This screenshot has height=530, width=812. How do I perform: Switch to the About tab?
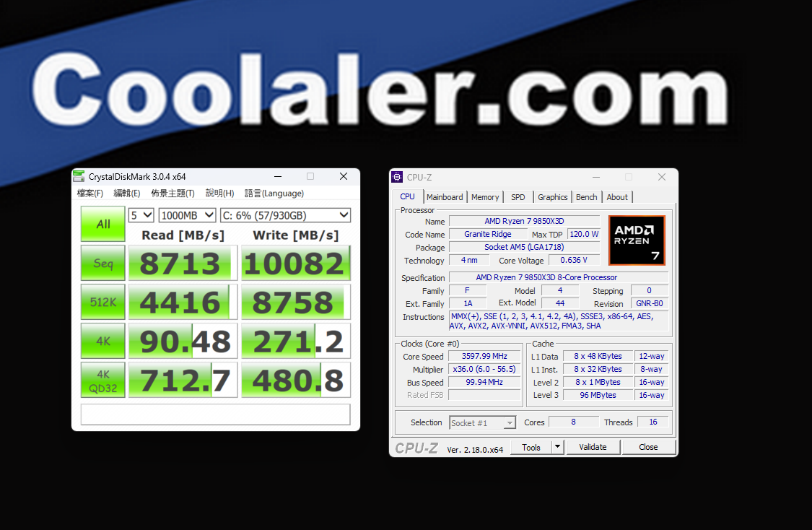coord(617,197)
